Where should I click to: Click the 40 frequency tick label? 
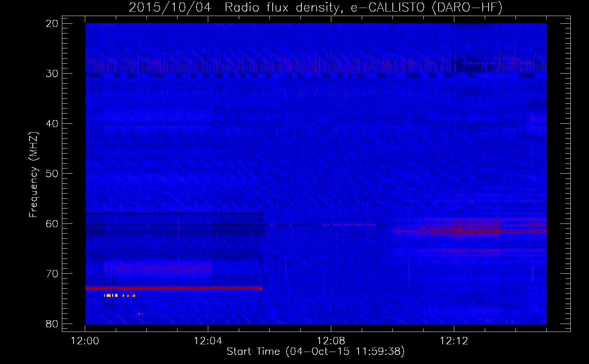[52, 124]
